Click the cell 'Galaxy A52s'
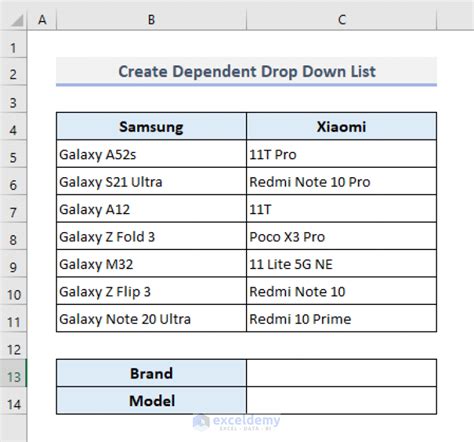The image size is (474, 442). (151, 154)
